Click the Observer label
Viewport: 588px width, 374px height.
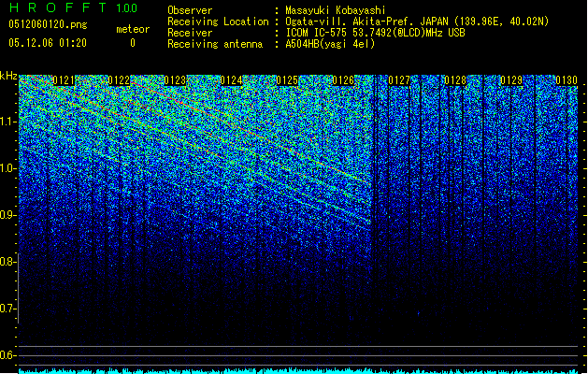pos(190,10)
